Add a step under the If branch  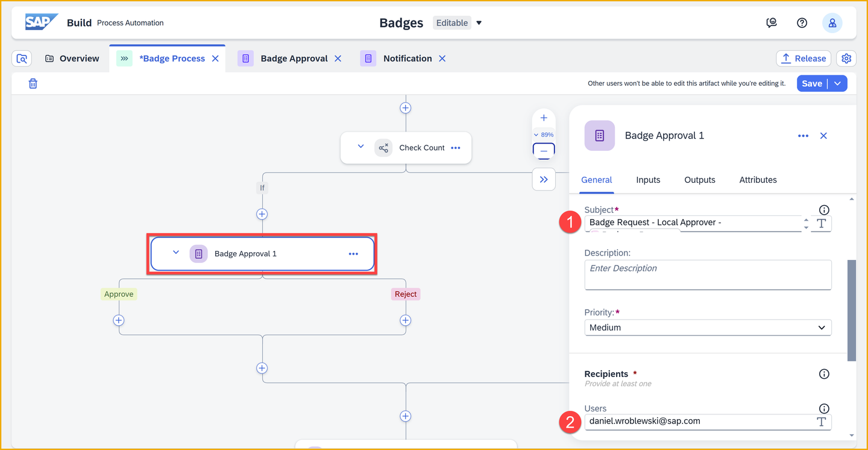(x=262, y=214)
